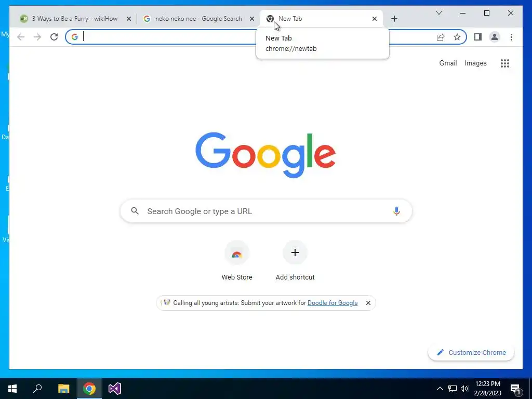Click Customize Chrome button
This screenshot has width=532, height=399.
coord(471,353)
